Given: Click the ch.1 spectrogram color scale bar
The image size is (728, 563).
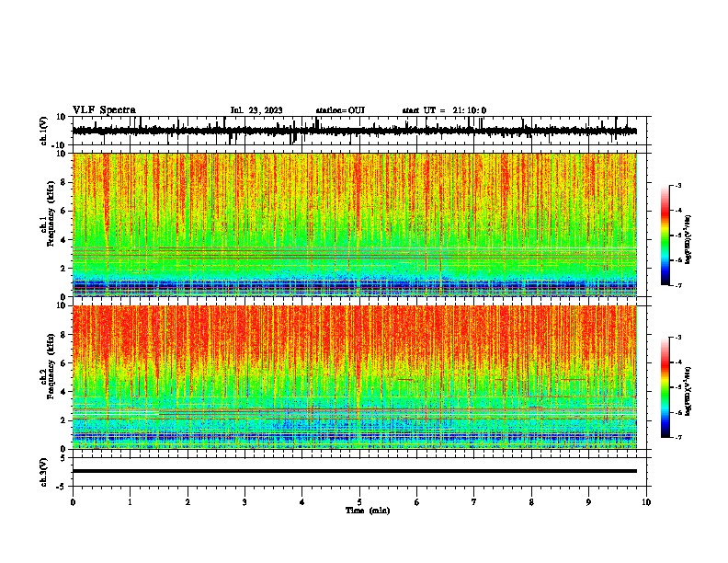Looking at the screenshot, I should coord(665,236).
